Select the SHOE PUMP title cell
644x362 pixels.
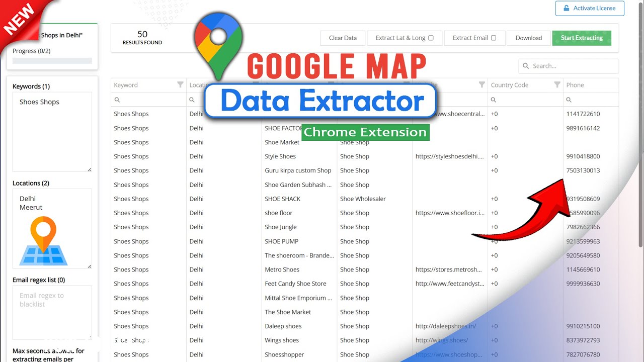[281, 241]
